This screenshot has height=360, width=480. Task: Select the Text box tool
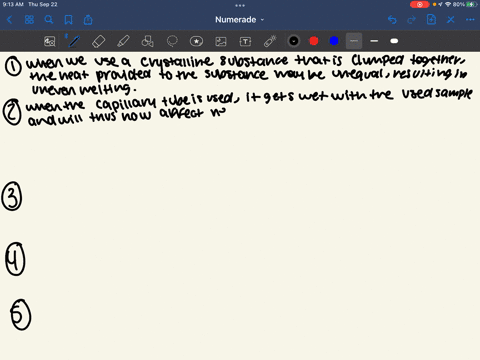point(245,41)
